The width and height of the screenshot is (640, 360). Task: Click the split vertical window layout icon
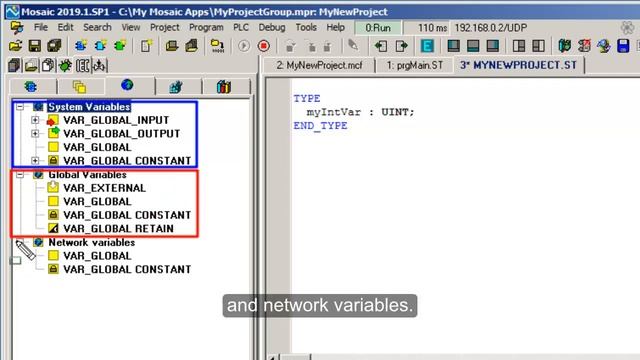click(519, 46)
